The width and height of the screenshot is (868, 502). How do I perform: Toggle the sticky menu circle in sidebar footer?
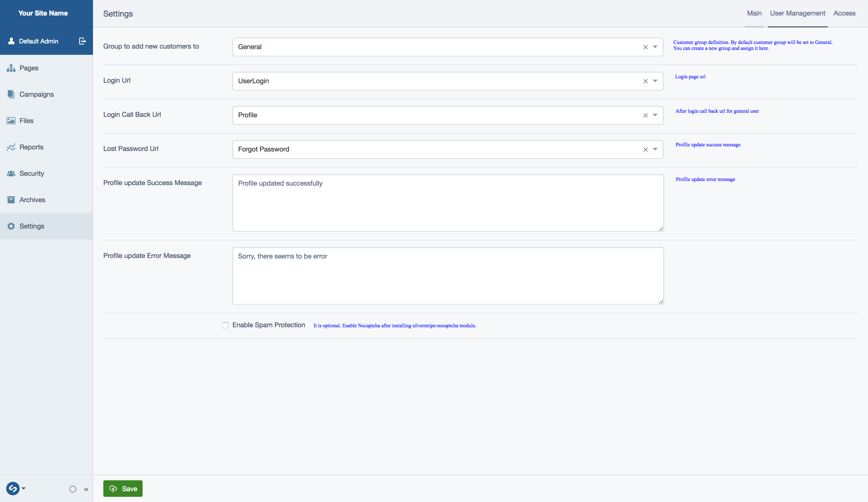click(x=73, y=489)
